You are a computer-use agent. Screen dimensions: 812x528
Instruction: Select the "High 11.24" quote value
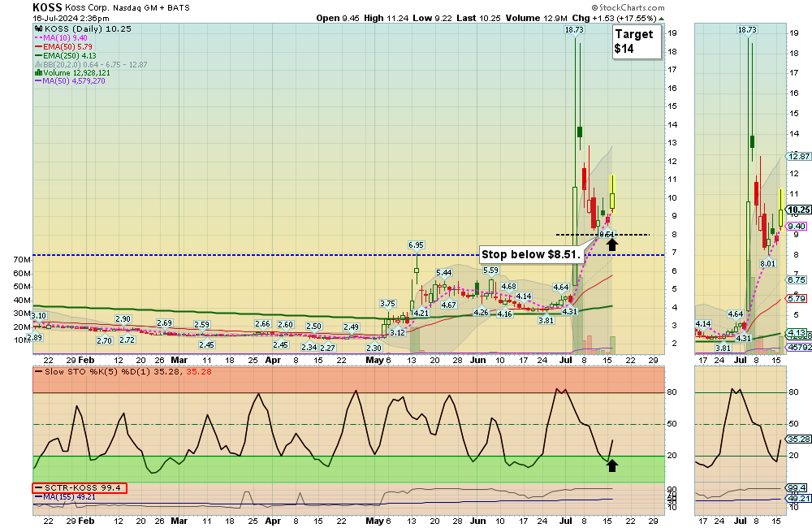[386, 18]
